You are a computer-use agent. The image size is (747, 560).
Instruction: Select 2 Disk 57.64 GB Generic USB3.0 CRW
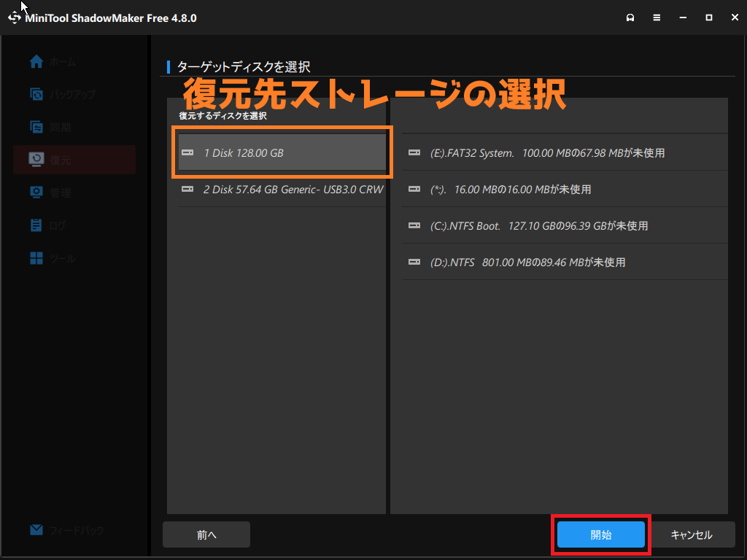282,190
